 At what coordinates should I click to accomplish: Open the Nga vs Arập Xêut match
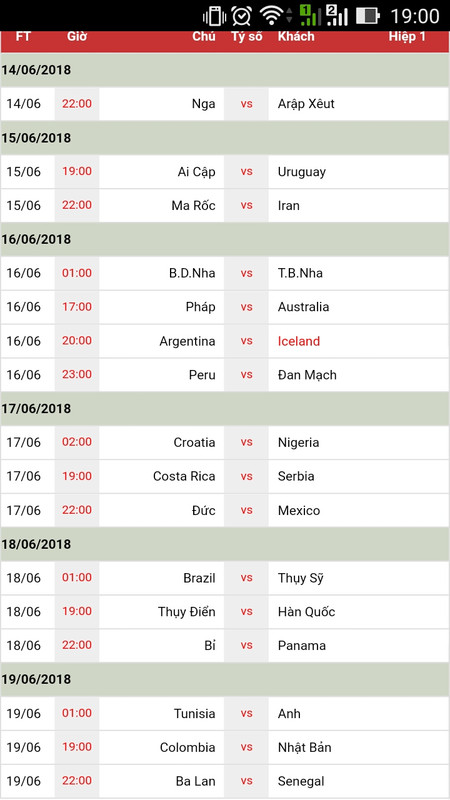point(225,104)
